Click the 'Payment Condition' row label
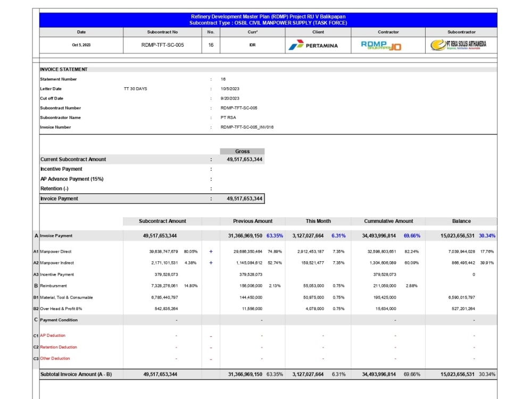 coord(59,320)
